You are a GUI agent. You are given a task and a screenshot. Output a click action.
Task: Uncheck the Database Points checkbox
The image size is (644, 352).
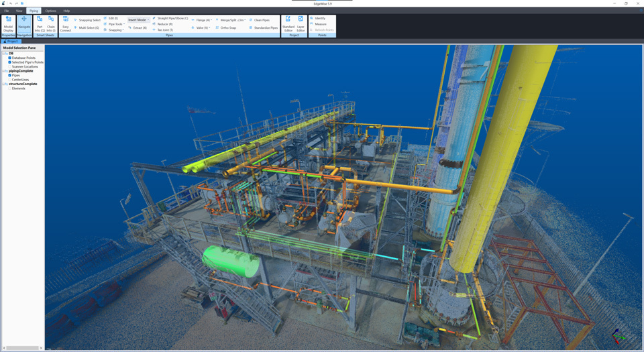tap(9, 58)
